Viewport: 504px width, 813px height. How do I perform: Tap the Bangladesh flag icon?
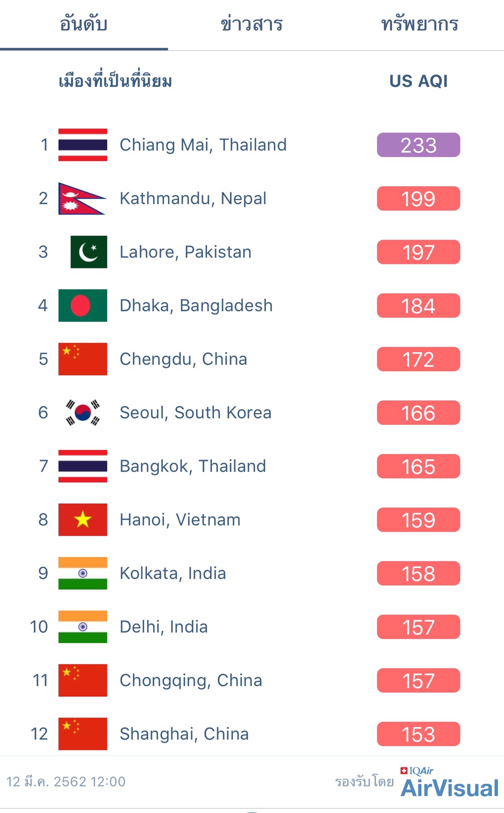click(x=82, y=305)
